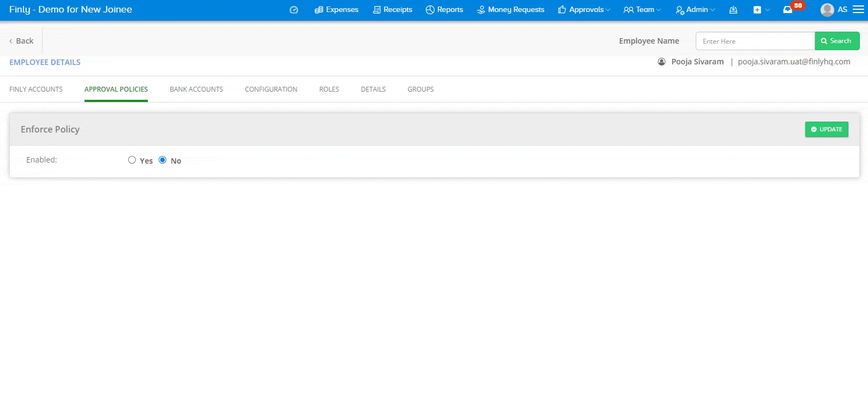Click the green Update button
This screenshot has height=408, width=868.
[827, 129]
